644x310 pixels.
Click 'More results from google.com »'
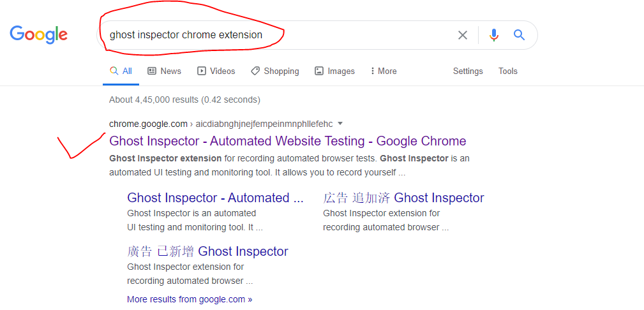click(x=190, y=299)
